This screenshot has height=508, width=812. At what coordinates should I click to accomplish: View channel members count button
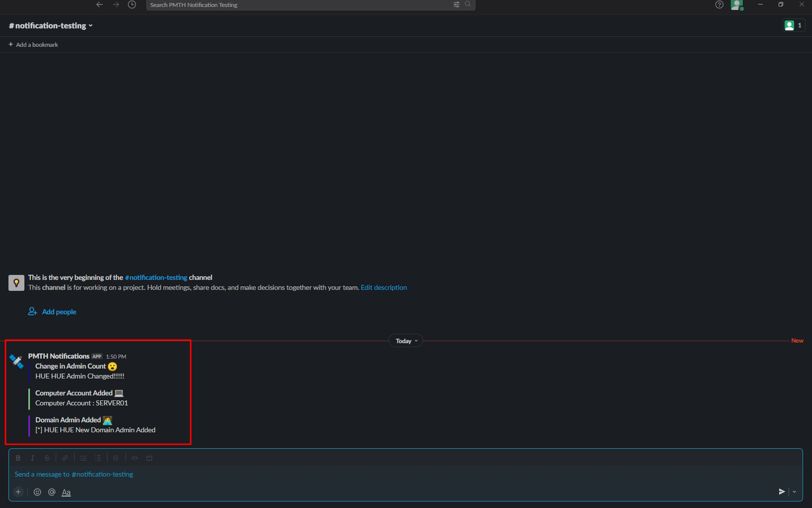coord(794,25)
